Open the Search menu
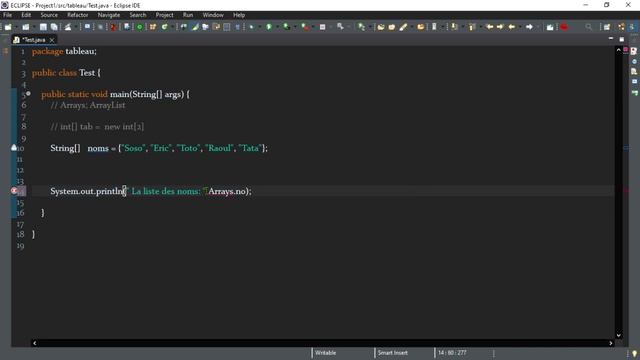This screenshot has width=640, height=360. click(x=138, y=15)
